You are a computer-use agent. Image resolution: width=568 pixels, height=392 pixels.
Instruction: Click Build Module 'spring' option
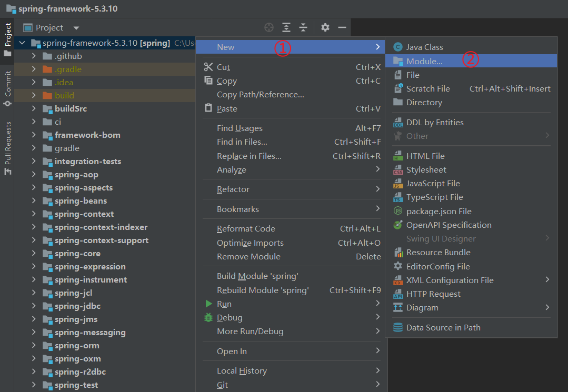[257, 276]
